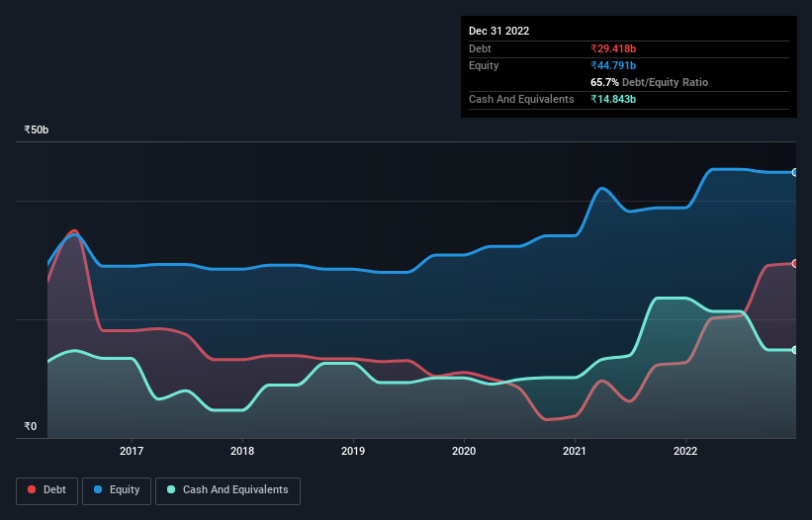Click the Debt row label in tooltip
The image size is (812, 520).
point(480,48)
